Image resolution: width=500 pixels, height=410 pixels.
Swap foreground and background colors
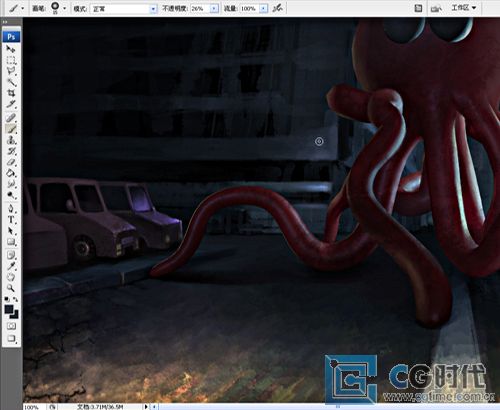tap(15, 299)
